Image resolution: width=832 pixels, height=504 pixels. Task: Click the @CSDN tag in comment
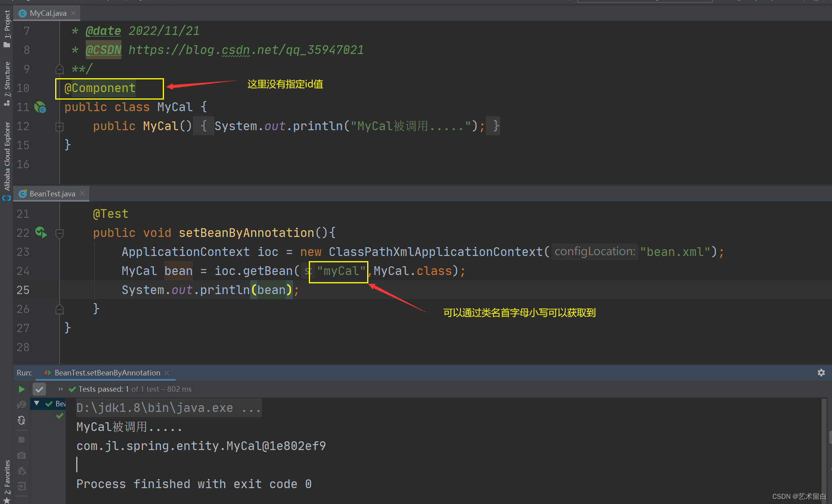(103, 50)
